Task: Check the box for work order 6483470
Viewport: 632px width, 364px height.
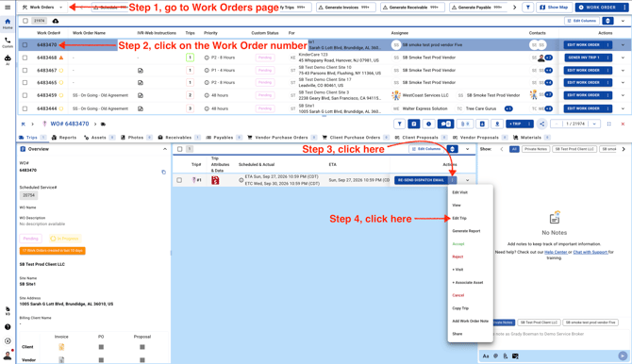Action: [25, 44]
